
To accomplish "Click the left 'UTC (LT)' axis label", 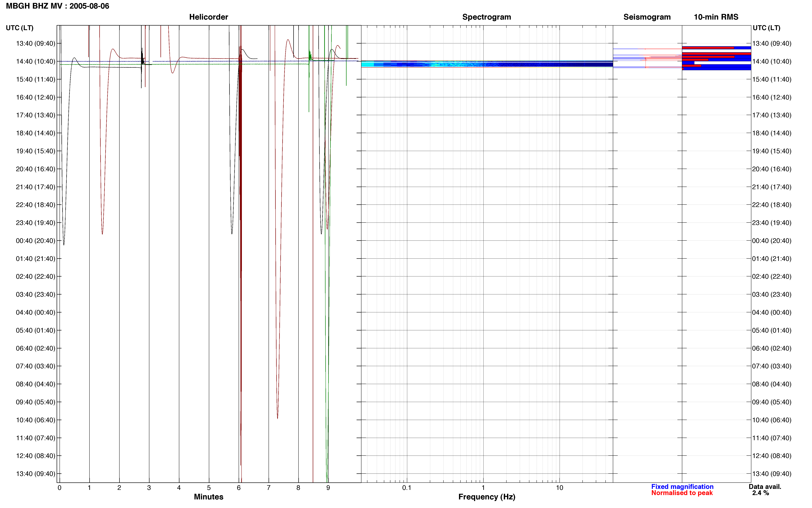I will 19,28.
